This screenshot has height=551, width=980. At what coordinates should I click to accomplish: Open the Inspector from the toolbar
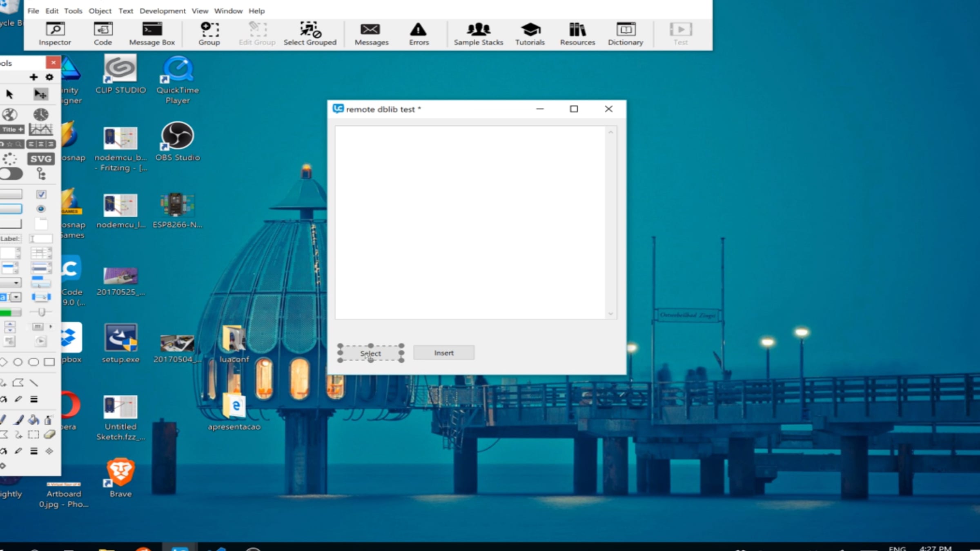(x=55, y=33)
